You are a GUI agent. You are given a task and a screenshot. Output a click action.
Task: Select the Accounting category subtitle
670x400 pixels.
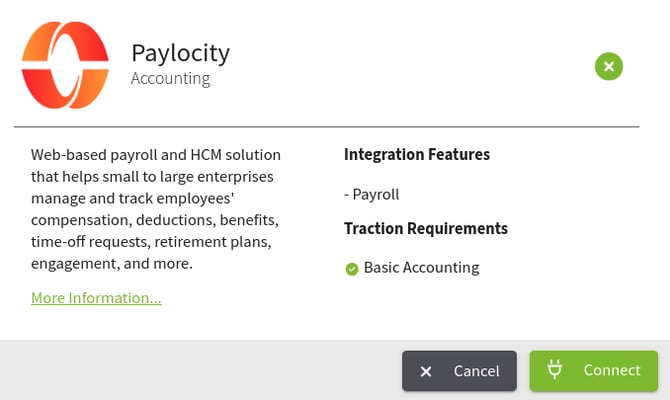pos(170,79)
